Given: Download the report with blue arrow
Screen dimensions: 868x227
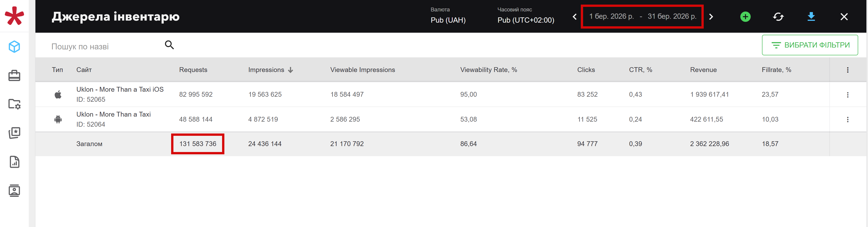Looking at the screenshot, I should [811, 16].
